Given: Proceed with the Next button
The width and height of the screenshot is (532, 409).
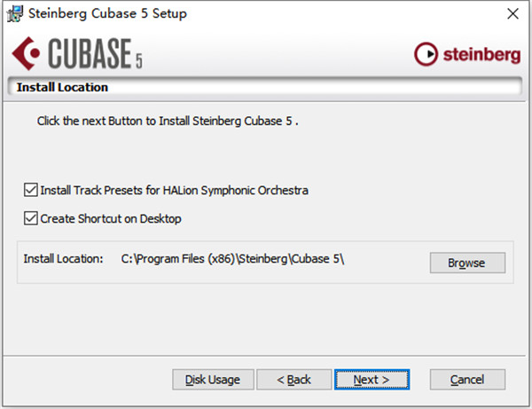Looking at the screenshot, I should (x=372, y=380).
